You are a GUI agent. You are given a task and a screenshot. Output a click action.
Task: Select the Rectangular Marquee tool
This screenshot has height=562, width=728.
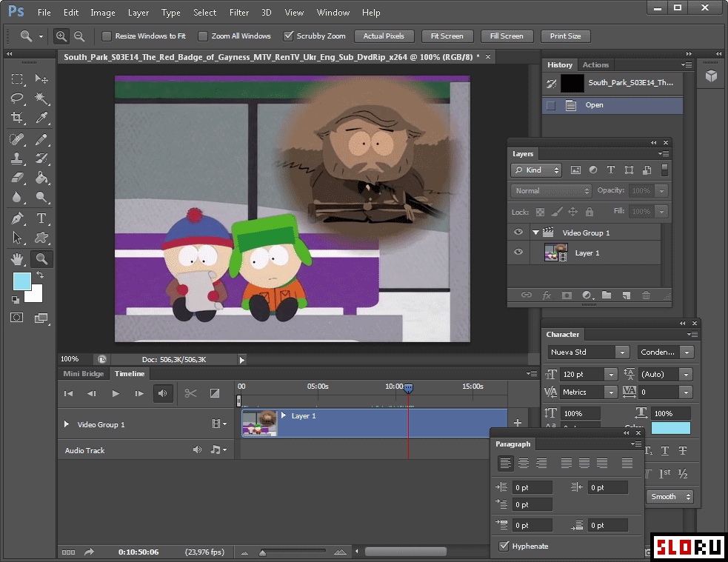pos(17,79)
